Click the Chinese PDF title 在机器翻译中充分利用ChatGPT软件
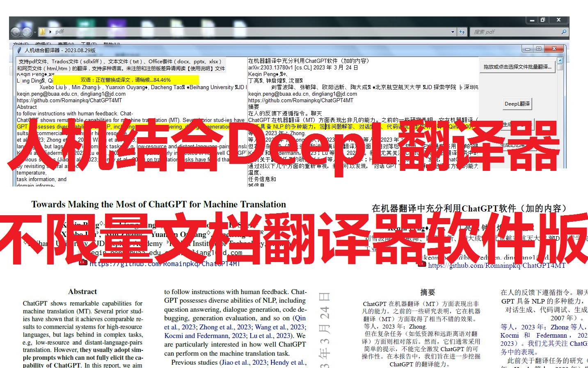 (x=469, y=208)
